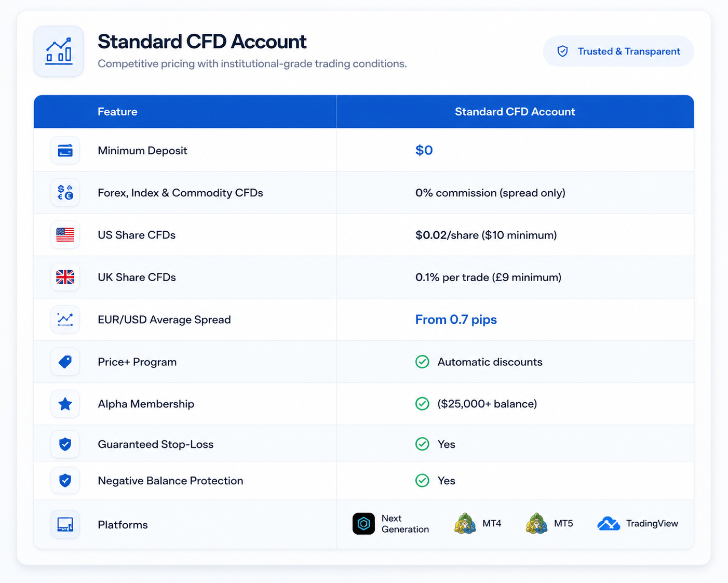
Task: Click the chart logo icon beside the title
Action: (59, 51)
